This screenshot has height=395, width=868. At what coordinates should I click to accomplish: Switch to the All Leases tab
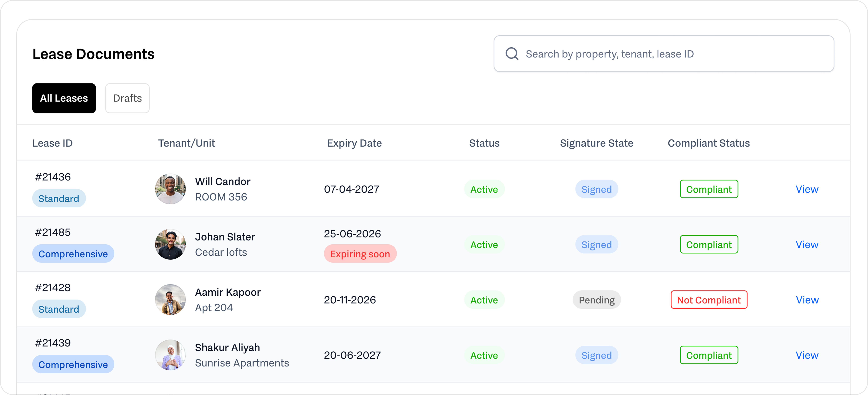coord(64,98)
